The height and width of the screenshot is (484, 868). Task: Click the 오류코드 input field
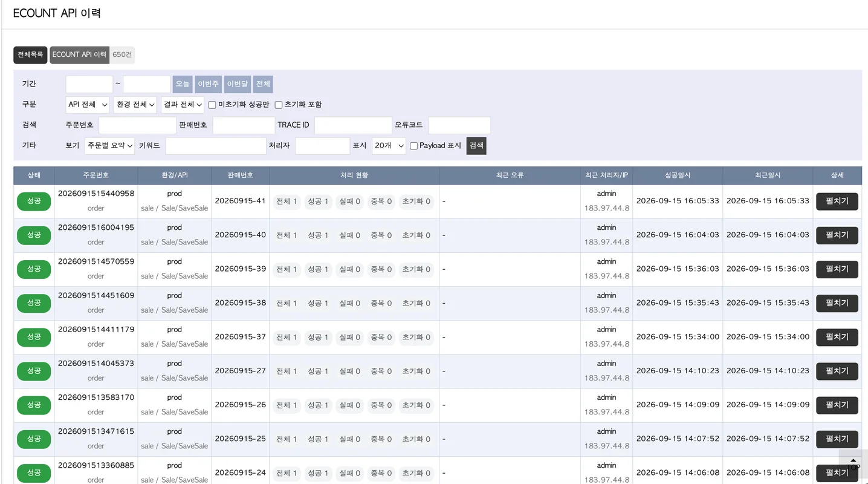(459, 125)
